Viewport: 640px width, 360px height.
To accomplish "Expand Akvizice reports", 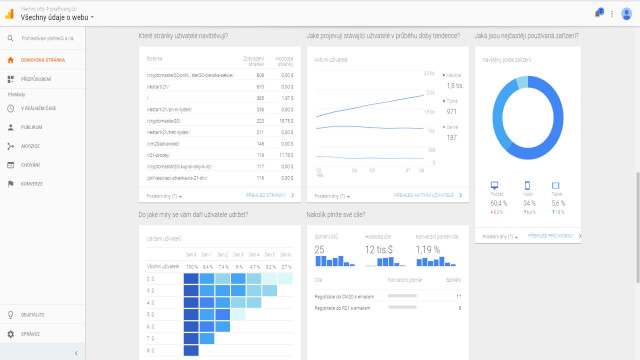I will [42, 146].
